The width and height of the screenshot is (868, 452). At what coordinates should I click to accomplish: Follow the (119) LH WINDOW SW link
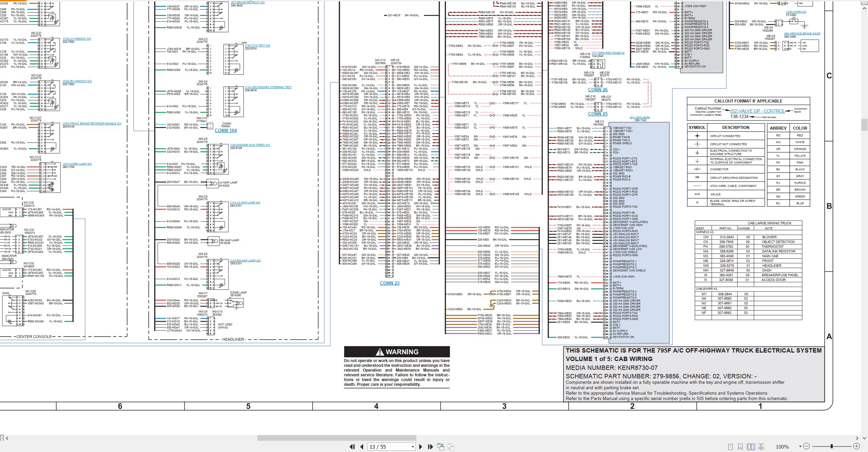coord(77,39)
